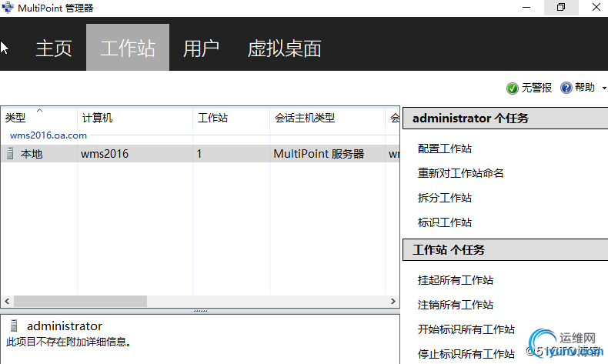Click the green 无警报 status icon
608x364 pixels.
pos(513,88)
